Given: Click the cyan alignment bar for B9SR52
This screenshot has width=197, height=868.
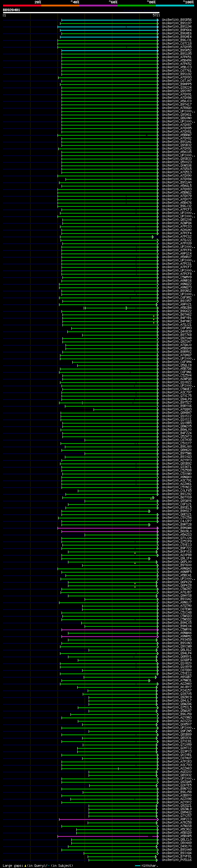Looking at the screenshot, I should point(110,50).
